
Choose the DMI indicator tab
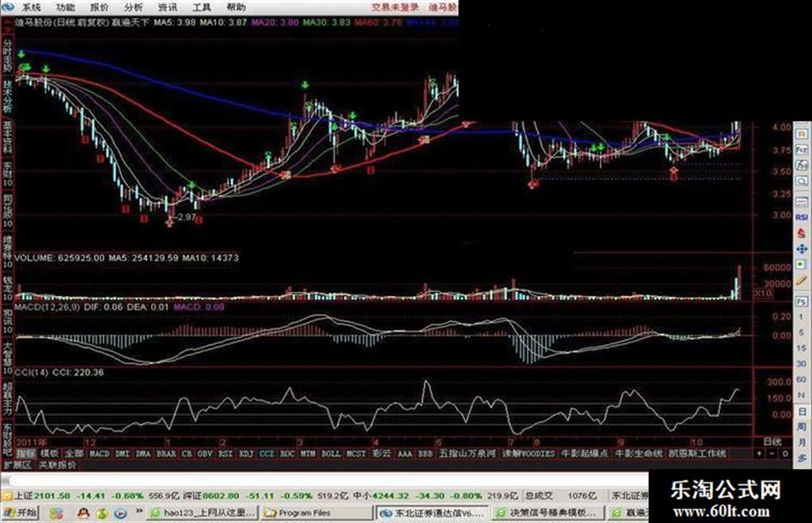coord(122,453)
